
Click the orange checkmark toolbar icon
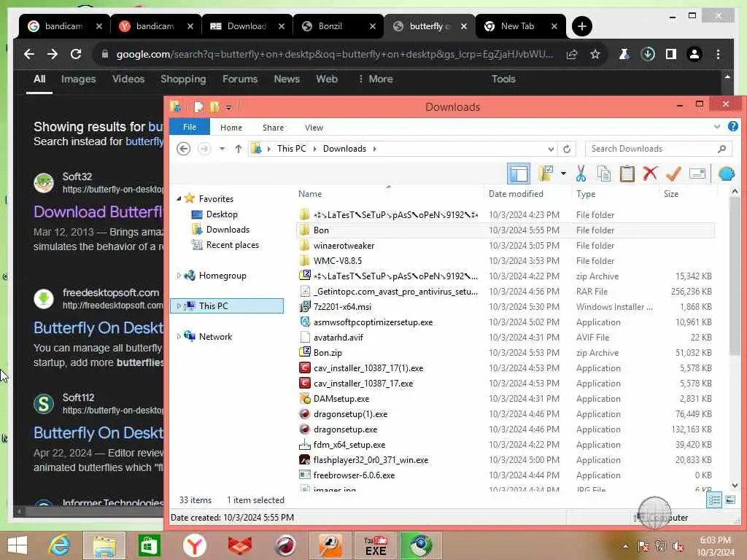pyautogui.click(x=673, y=174)
